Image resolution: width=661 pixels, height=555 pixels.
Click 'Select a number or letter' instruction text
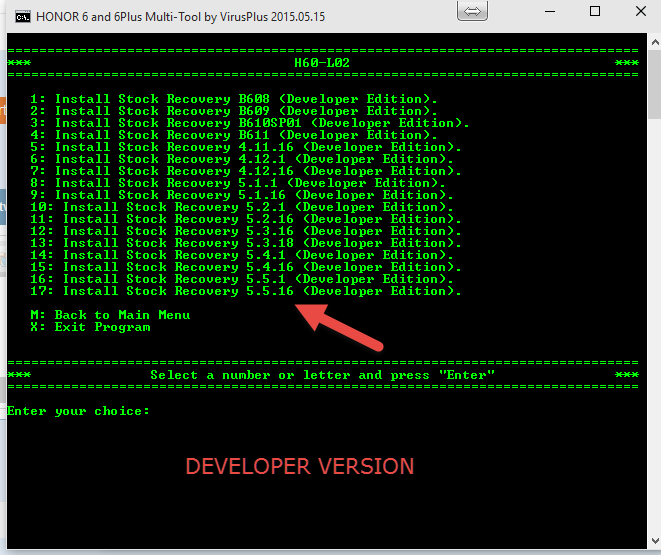coord(322,375)
